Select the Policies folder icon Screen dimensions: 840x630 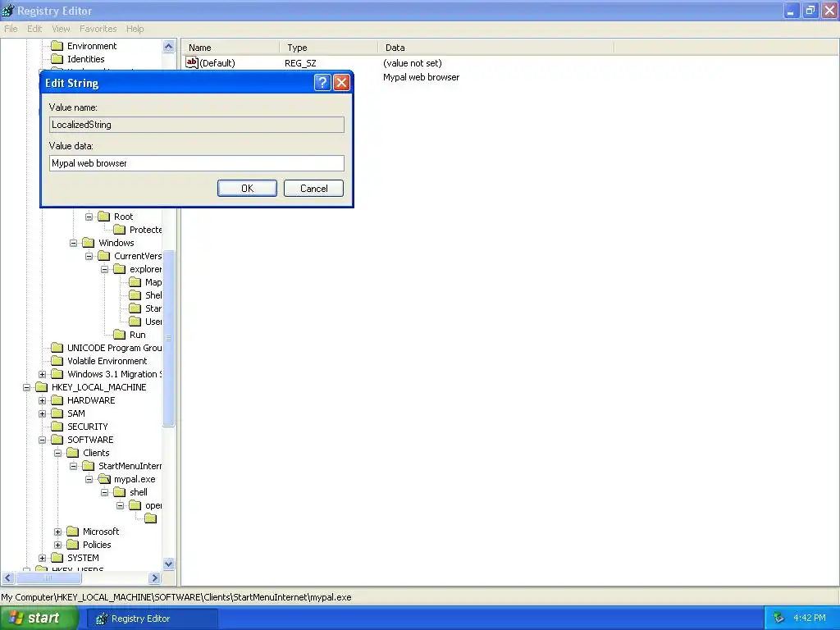point(73,545)
